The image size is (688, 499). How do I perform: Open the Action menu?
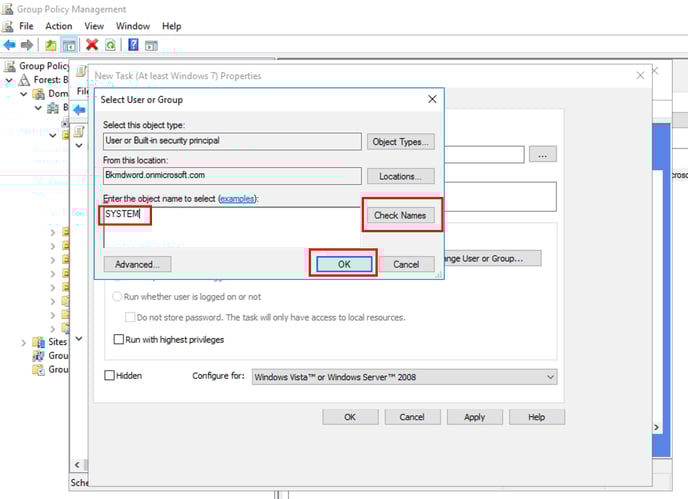[x=59, y=26]
